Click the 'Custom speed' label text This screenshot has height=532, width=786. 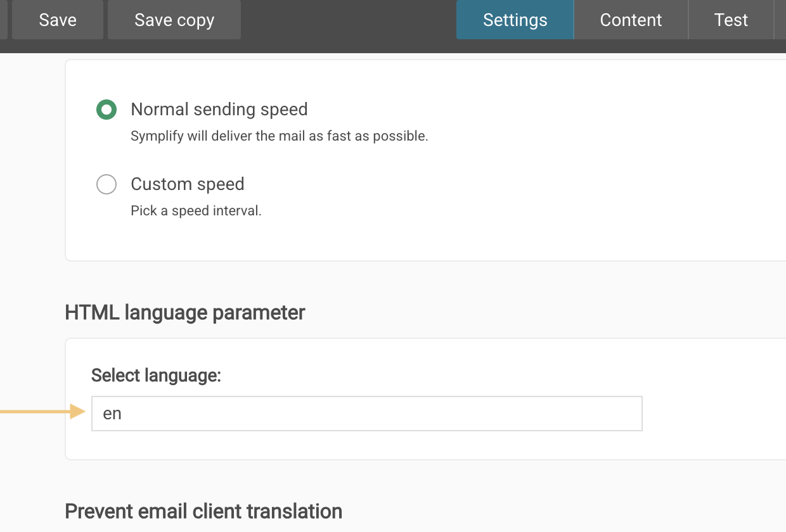pyautogui.click(x=187, y=184)
